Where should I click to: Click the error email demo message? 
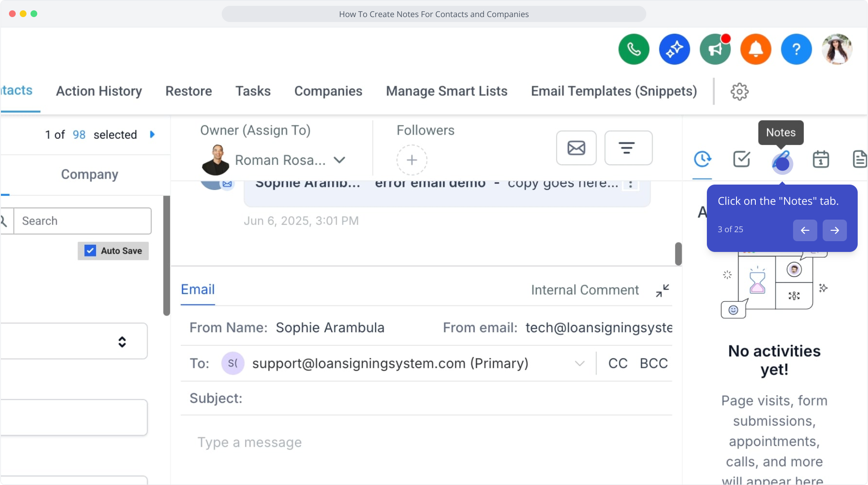tap(447, 193)
